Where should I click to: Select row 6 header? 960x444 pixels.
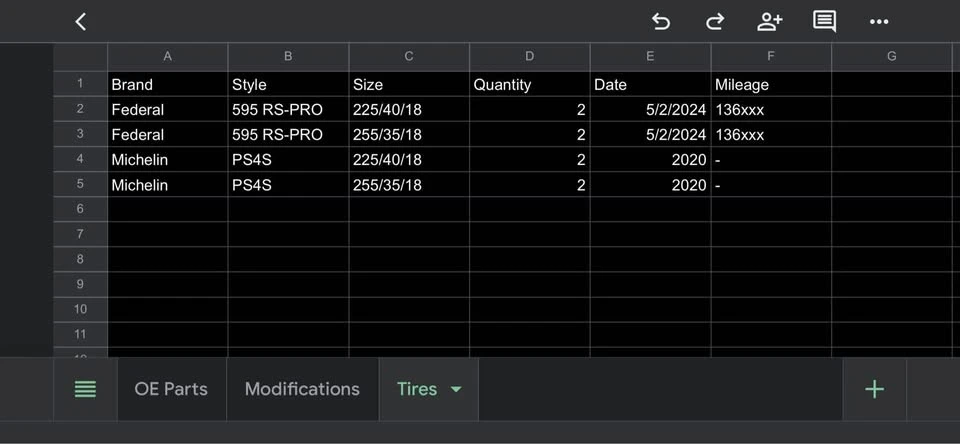click(x=80, y=209)
